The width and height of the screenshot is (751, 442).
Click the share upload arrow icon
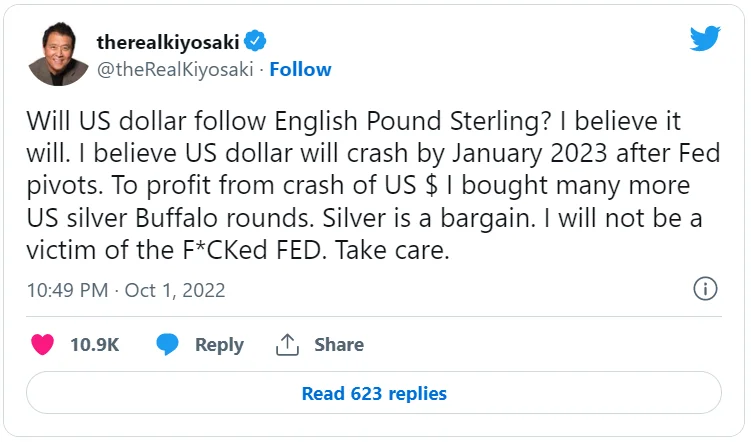point(288,344)
